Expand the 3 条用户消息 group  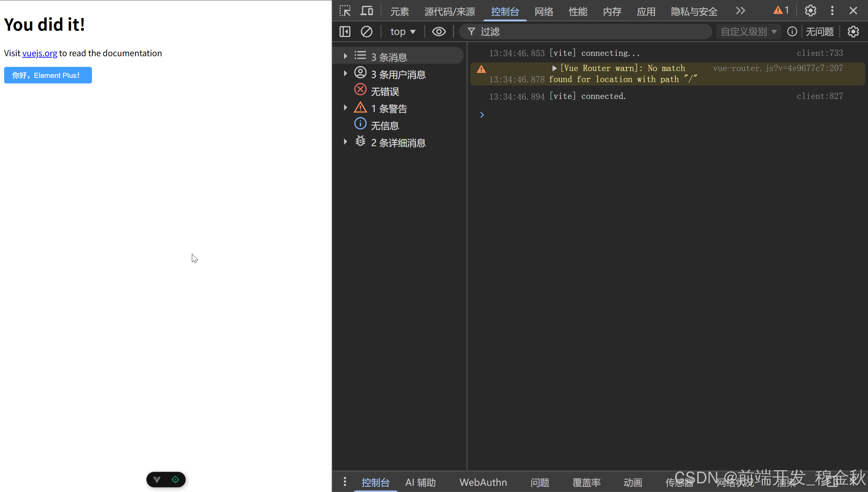point(345,73)
